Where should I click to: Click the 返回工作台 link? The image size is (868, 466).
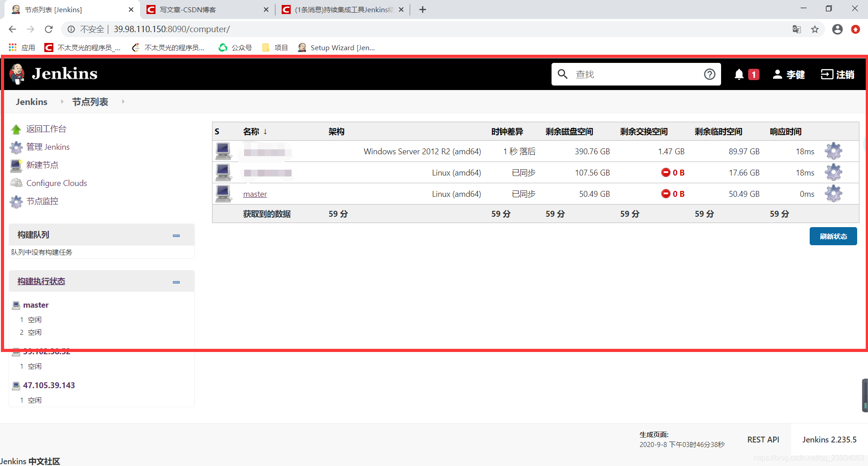click(x=46, y=129)
